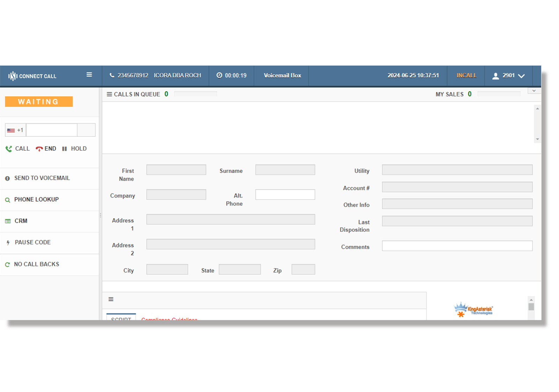Click the No Call Backs refresh icon

[x=8, y=264]
